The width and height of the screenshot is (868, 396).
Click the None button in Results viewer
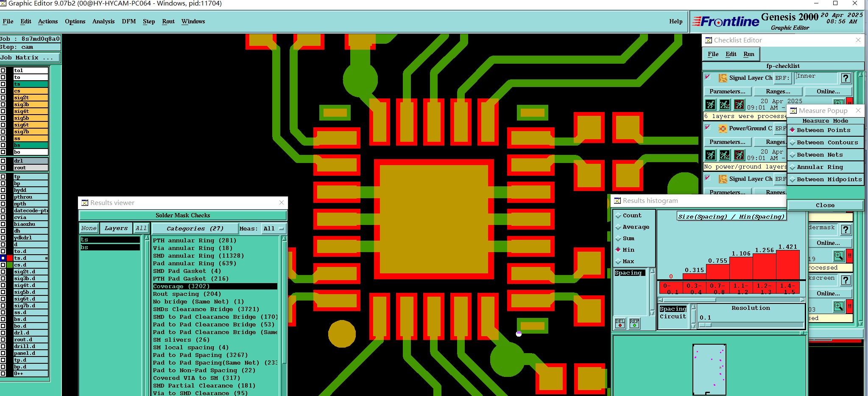click(89, 228)
